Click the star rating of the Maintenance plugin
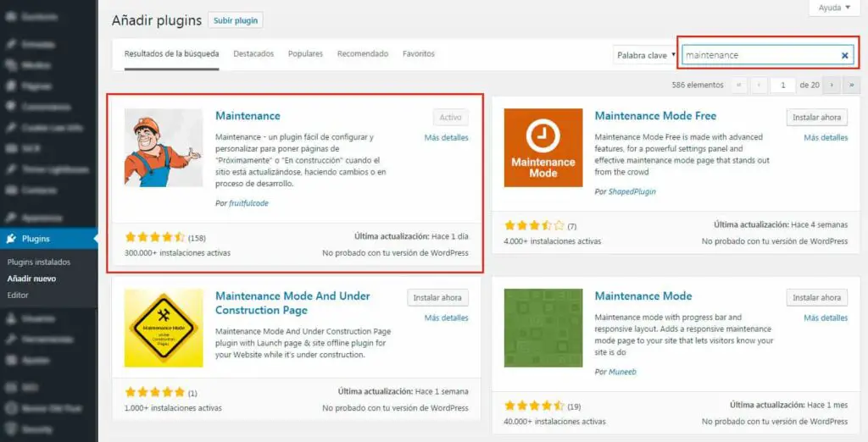The image size is (868, 442). pyautogui.click(x=155, y=237)
